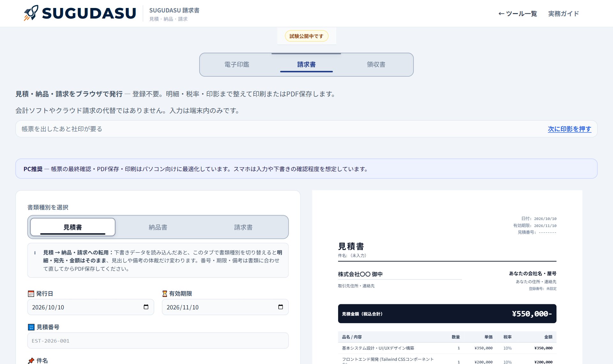Screen dimensions: 613x364
Task: Click the info icon in the 転用 note
Action: pos(35,253)
